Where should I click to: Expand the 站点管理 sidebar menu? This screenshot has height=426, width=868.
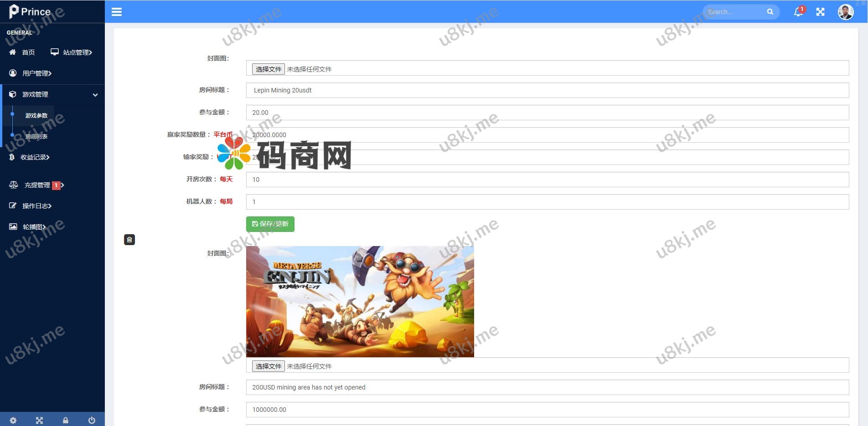click(72, 52)
